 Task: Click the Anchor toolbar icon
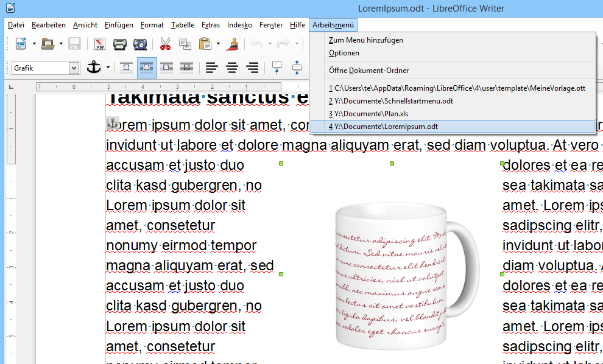[93, 68]
